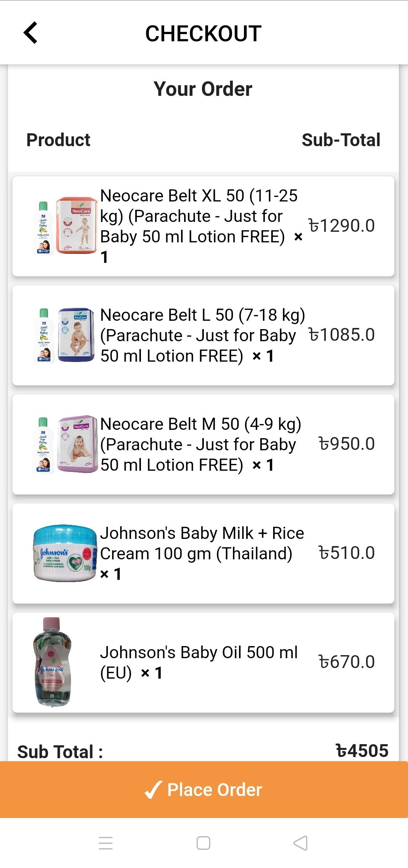408x868 pixels.
Task: Tap the back arrow in Checkout header
Action: coord(31,33)
